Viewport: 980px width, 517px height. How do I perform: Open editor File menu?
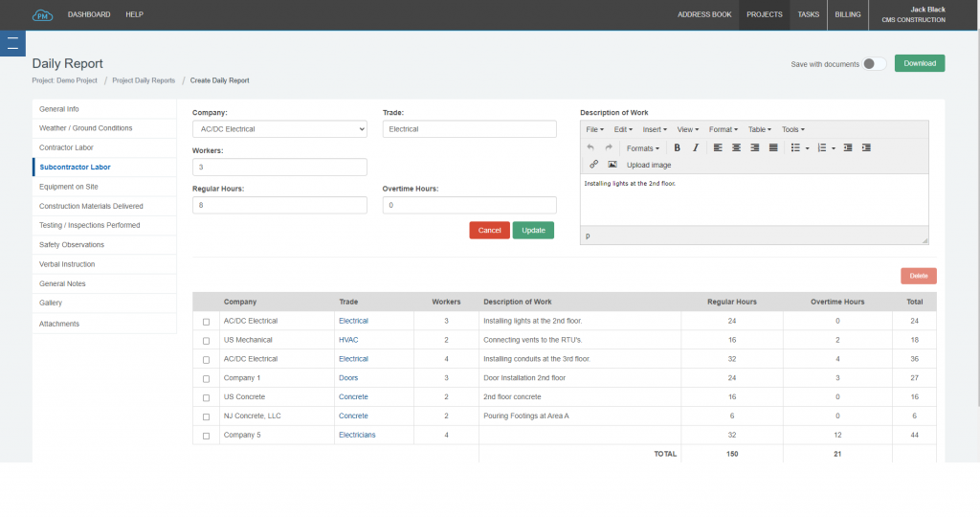pos(594,129)
